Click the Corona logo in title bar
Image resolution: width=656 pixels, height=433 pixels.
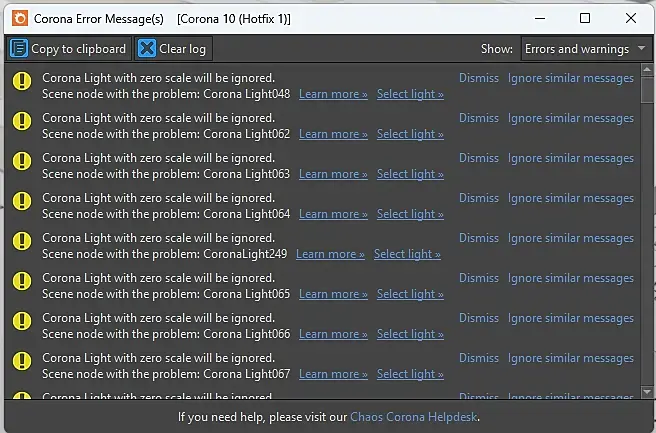17,18
